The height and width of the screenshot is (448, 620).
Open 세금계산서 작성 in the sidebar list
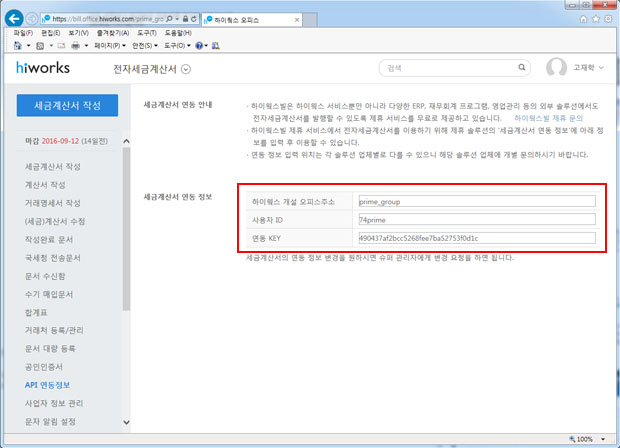(x=53, y=166)
